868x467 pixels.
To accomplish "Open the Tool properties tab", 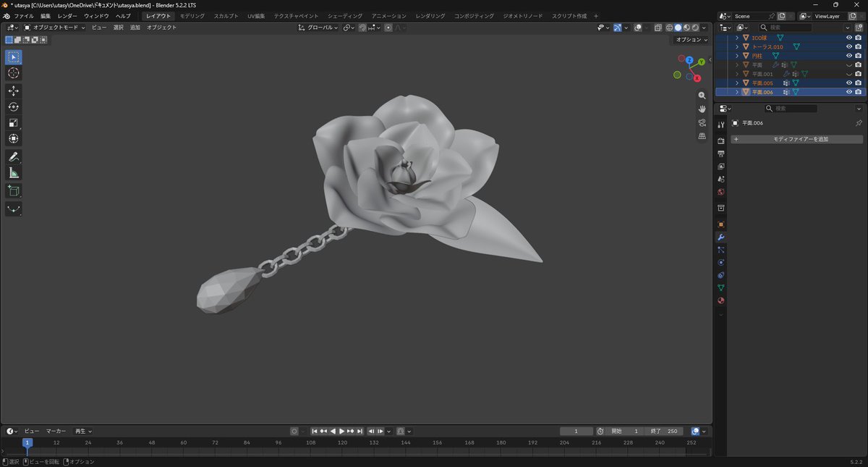I will tap(721, 125).
